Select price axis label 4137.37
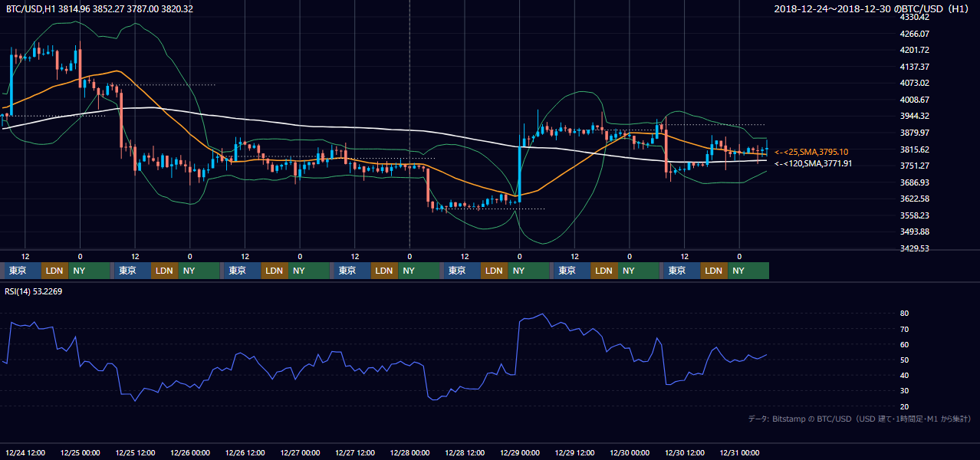Viewport: 980px width, 460px height. (x=914, y=67)
